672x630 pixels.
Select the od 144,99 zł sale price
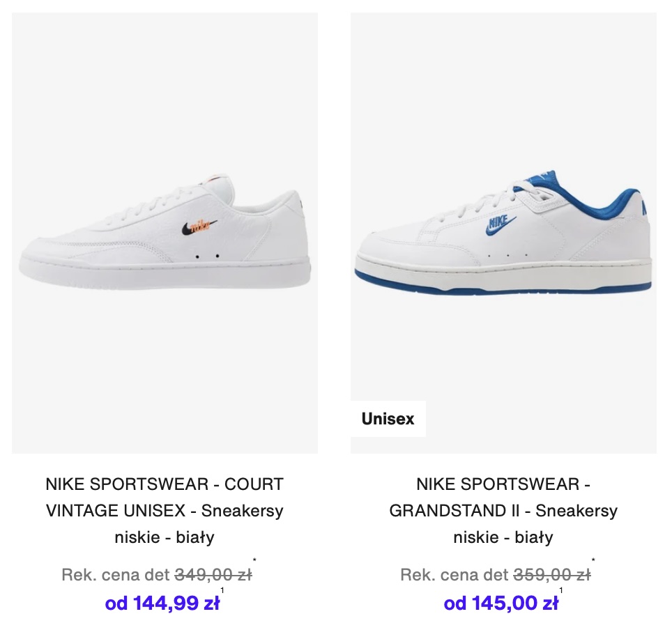162,603
